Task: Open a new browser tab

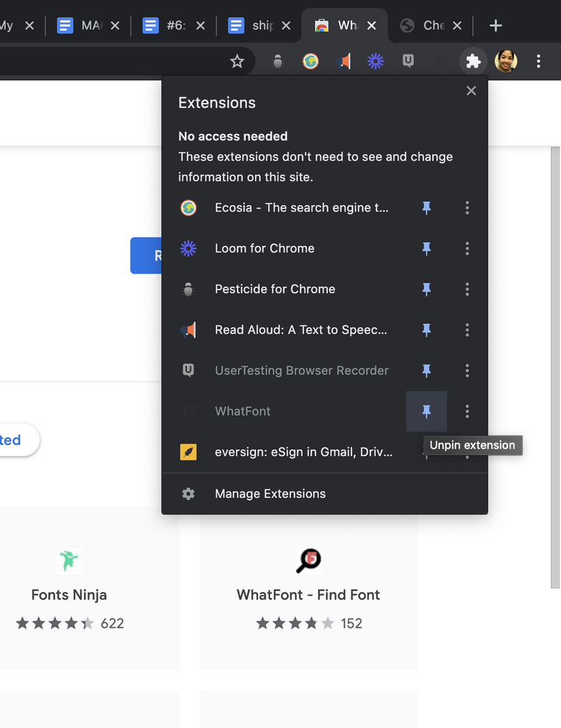Action: click(x=495, y=25)
